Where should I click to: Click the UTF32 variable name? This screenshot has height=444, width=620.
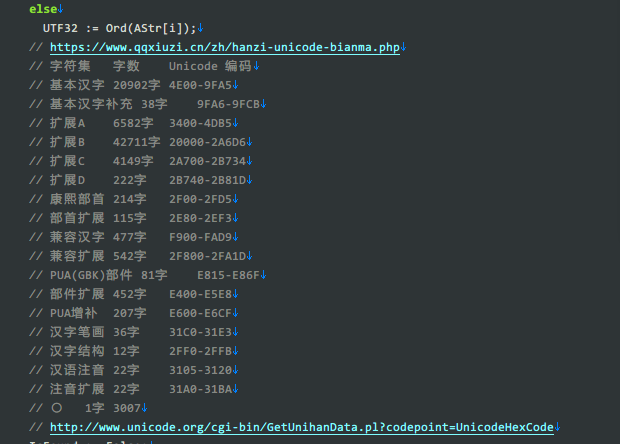(60, 28)
